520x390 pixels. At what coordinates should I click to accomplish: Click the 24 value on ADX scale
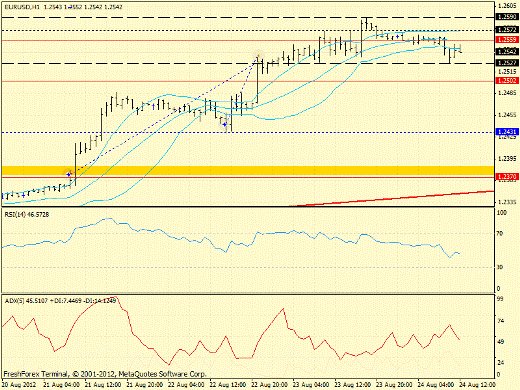pyautogui.click(x=500, y=362)
